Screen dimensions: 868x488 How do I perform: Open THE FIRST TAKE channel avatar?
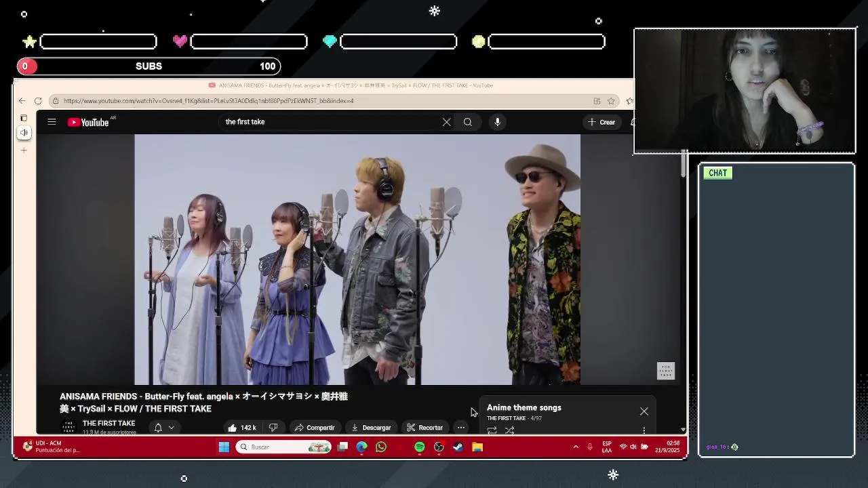pos(68,426)
